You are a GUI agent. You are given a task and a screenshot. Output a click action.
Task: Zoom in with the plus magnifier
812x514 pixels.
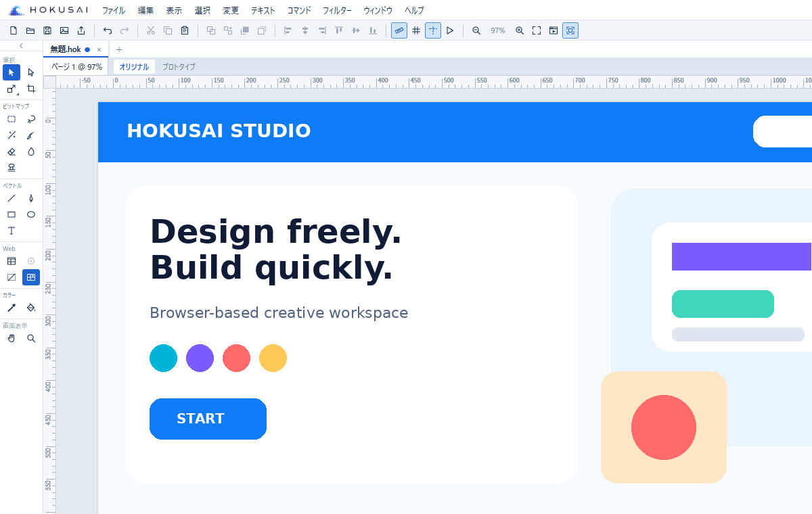[520, 30]
